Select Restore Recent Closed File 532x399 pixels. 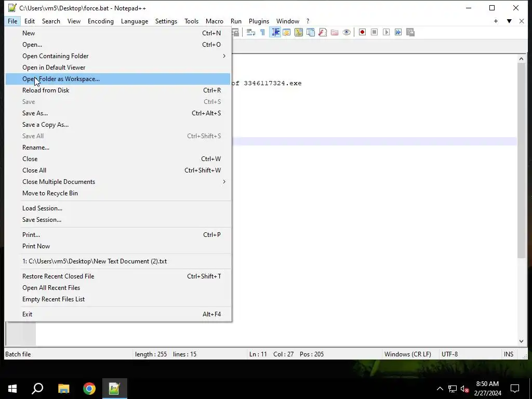click(118, 276)
